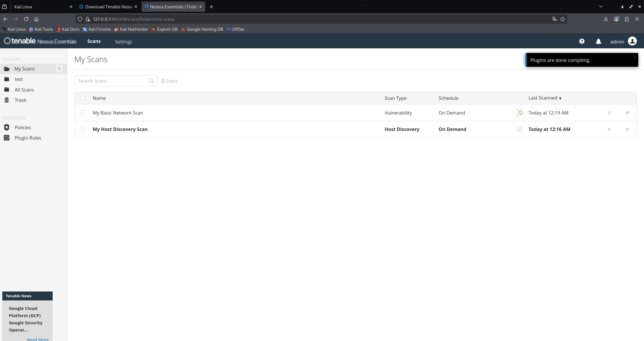The image size is (644, 341).
Task: Open the help question mark icon
Action: (582, 41)
